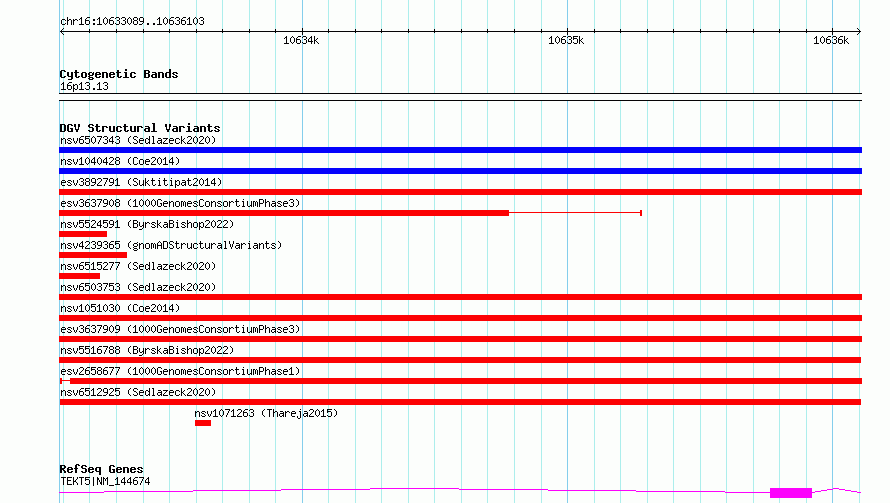Select variant label nsv6515277 (Sedlazeck2020)
Image resolution: width=890 pixels, height=503 pixels.
point(138,266)
